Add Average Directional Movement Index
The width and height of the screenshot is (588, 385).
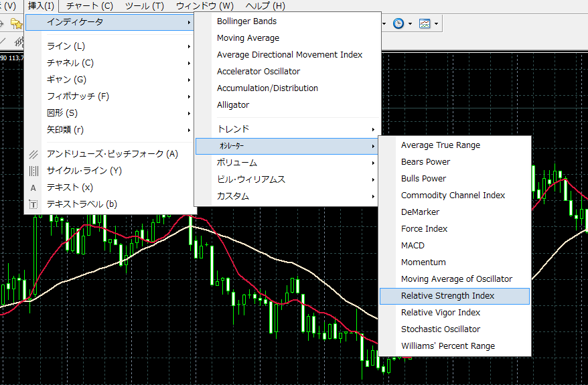(x=287, y=55)
